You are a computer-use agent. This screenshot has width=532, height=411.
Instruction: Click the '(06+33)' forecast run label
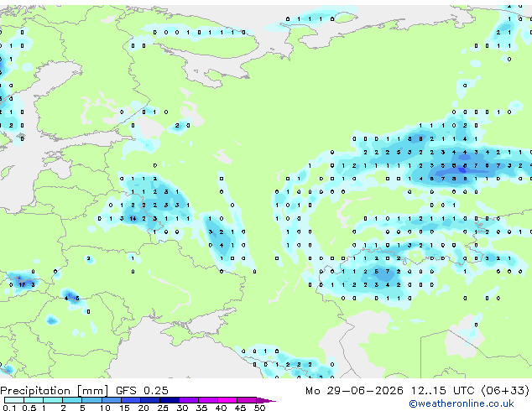pyautogui.click(x=505, y=391)
